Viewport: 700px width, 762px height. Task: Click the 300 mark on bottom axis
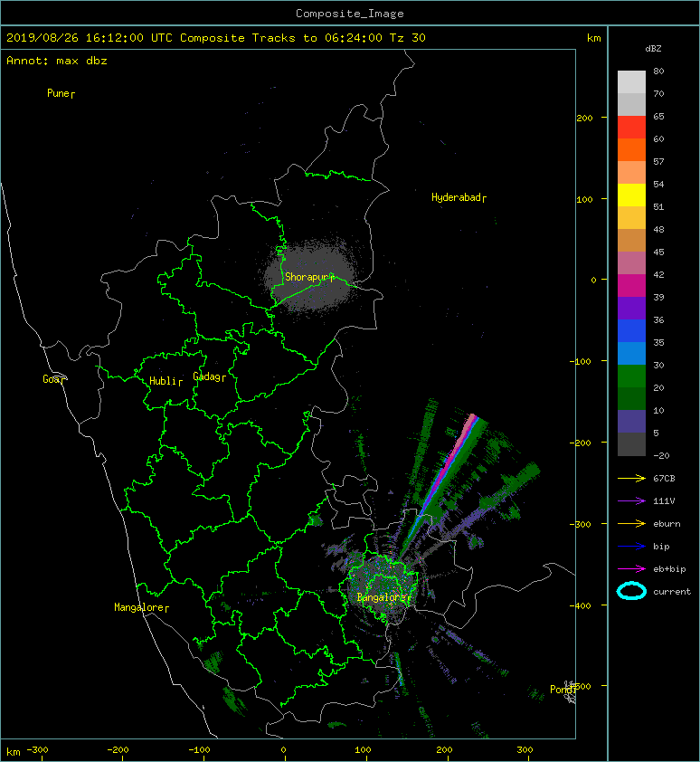point(525,750)
